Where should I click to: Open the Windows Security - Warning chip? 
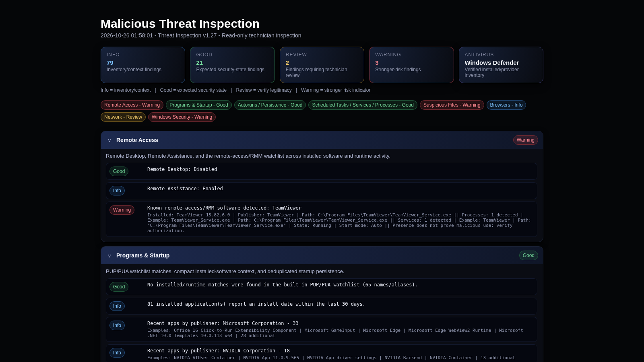pyautogui.click(x=182, y=117)
